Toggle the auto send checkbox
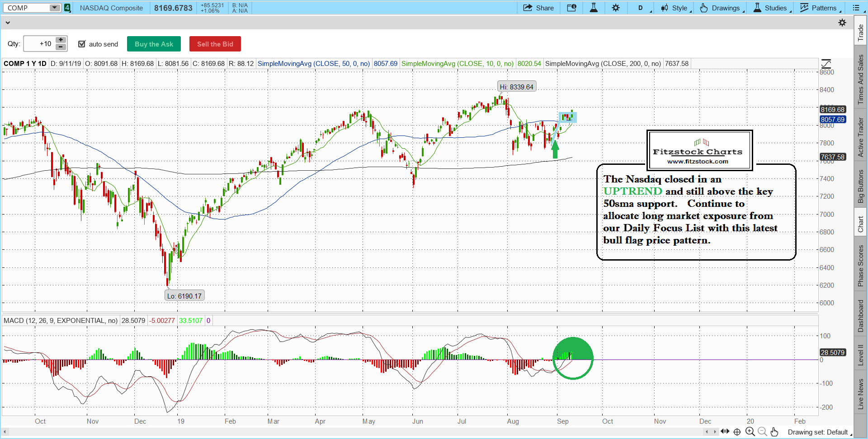 point(82,44)
